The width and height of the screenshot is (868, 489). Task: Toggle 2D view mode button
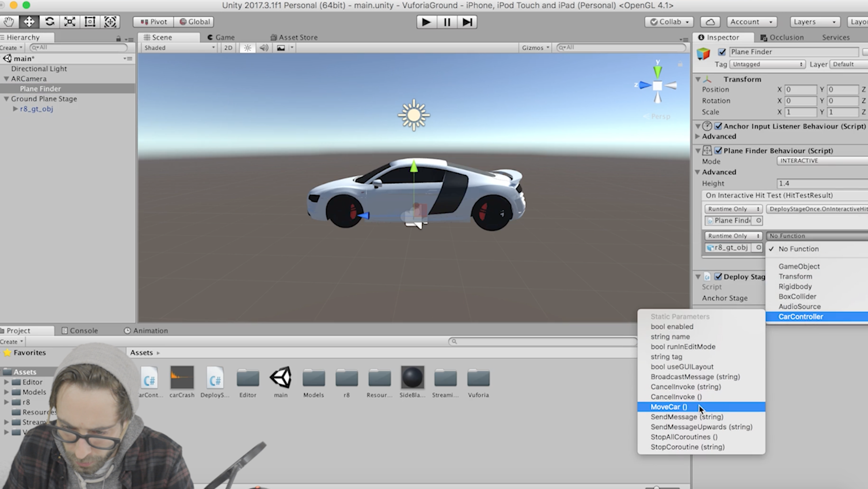coord(228,48)
